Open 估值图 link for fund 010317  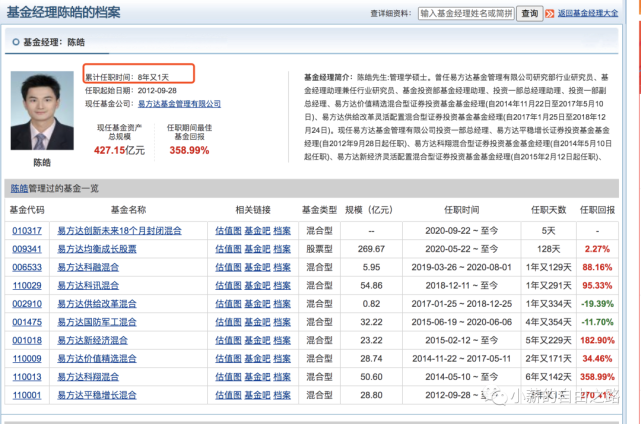pos(229,231)
